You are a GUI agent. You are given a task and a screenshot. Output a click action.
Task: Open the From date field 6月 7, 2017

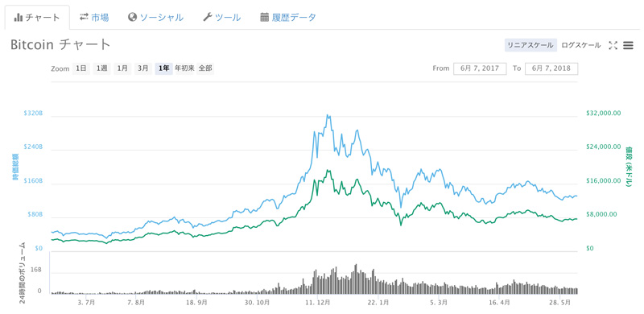click(479, 68)
